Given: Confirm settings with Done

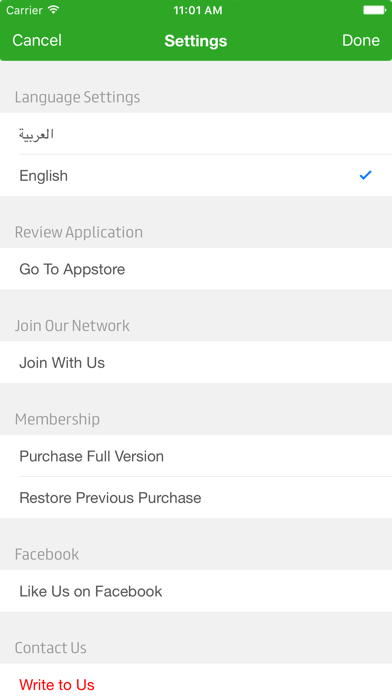Looking at the screenshot, I should (x=360, y=40).
